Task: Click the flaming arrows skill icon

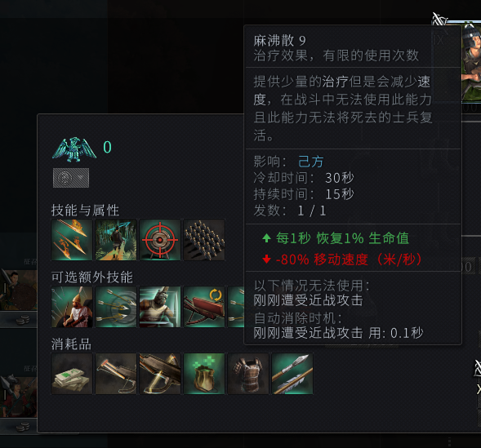Action: click(72, 240)
